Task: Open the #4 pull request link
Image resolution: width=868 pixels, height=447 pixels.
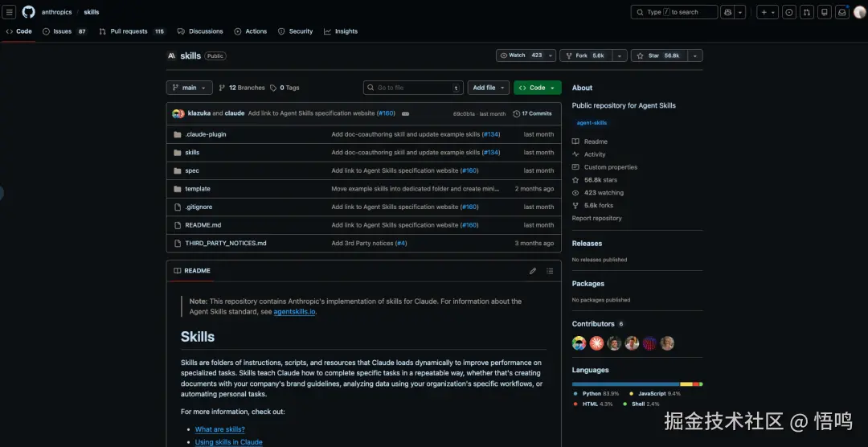Action: coord(401,243)
